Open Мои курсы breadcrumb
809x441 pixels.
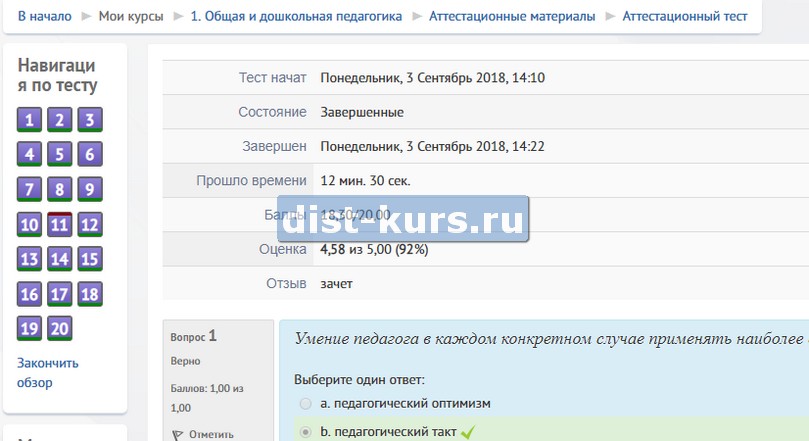point(131,16)
